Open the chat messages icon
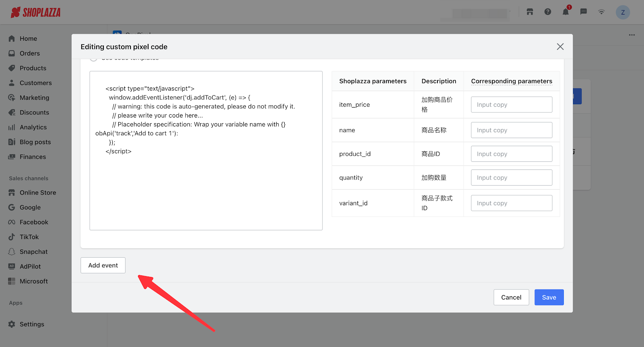The image size is (644, 347). 583,12
